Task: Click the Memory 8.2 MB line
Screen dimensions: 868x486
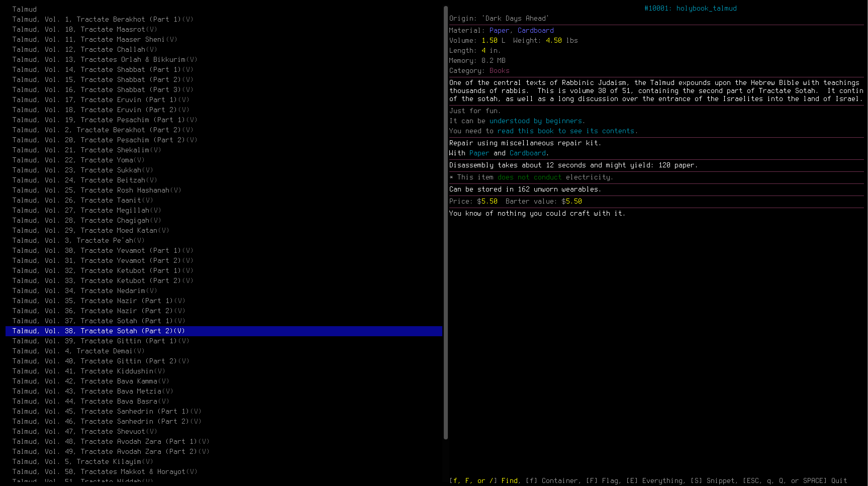Action: coord(477,60)
